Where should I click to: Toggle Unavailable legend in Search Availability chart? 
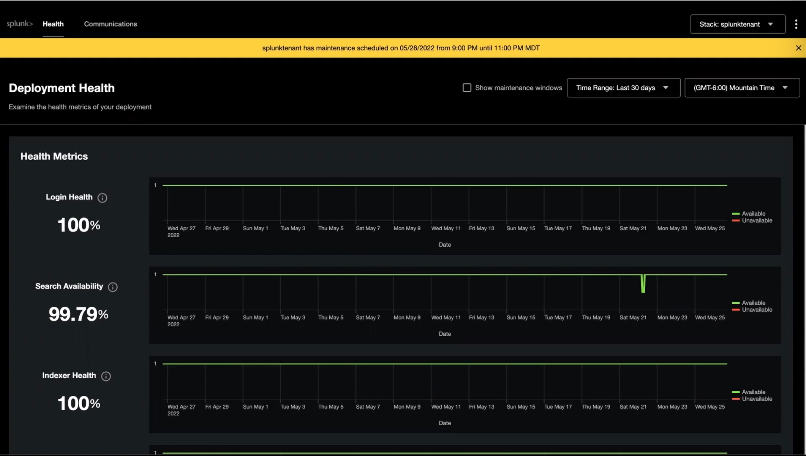pyautogui.click(x=753, y=309)
